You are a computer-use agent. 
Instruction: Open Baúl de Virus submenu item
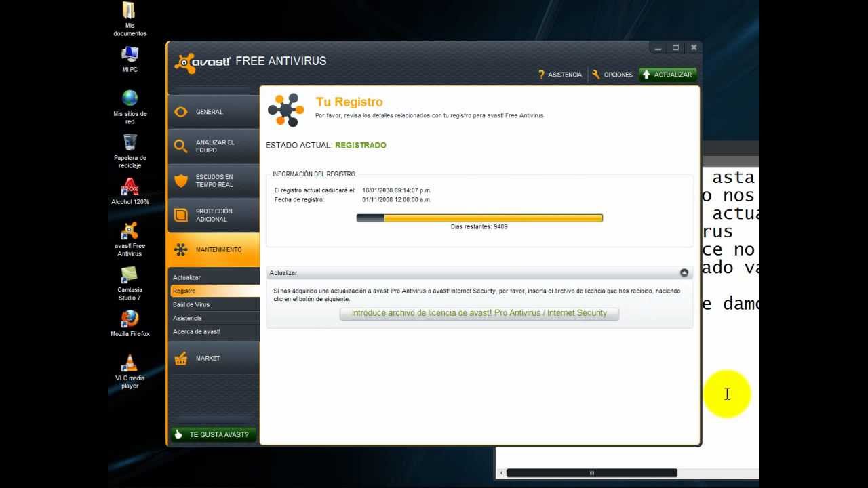[214, 304]
